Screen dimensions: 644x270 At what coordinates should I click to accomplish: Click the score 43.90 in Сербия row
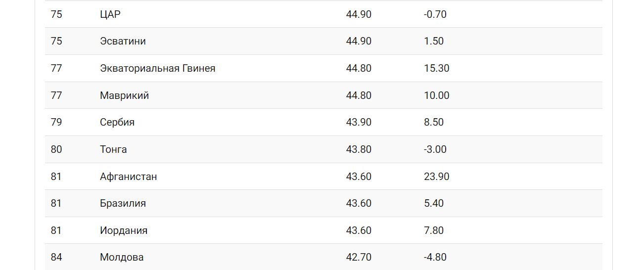pyautogui.click(x=359, y=122)
